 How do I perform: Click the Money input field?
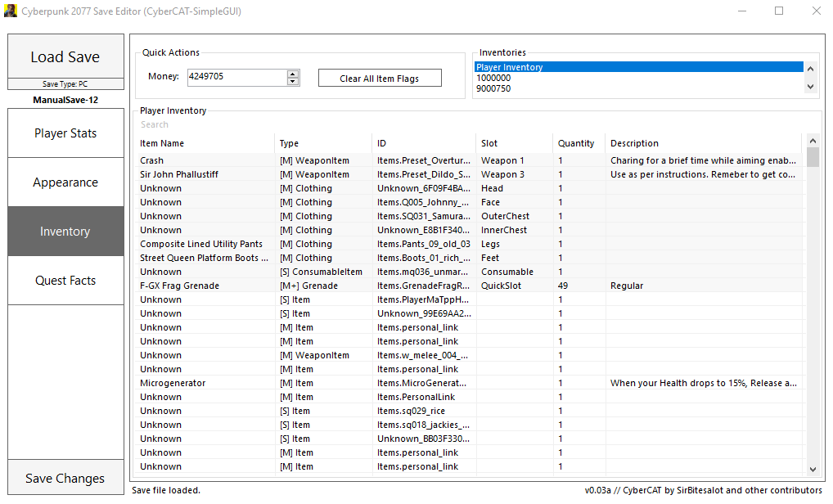[236, 77]
